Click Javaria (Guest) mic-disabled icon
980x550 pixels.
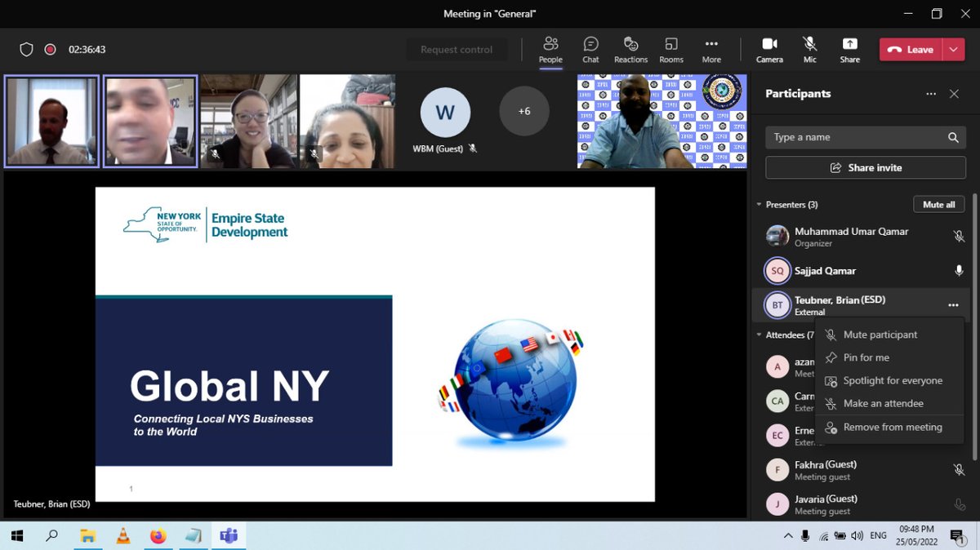(959, 504)
